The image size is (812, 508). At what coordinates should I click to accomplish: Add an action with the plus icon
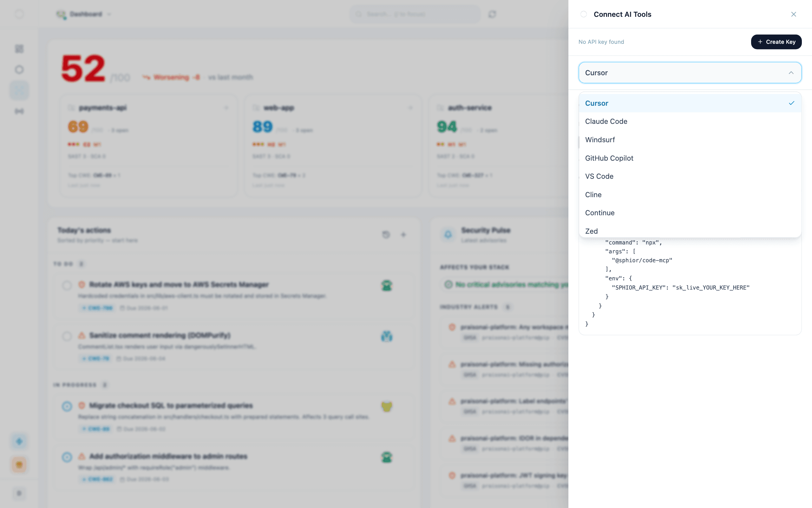403,235
